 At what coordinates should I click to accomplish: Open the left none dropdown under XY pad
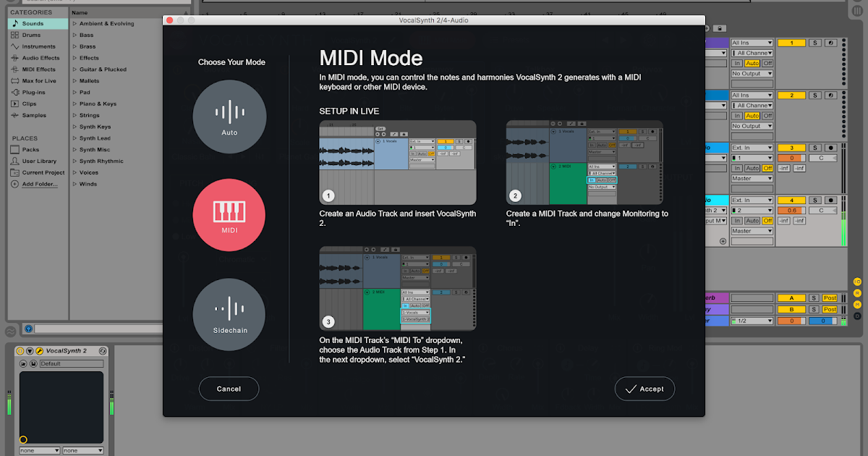pyautogui.click(x=39, y=450)
